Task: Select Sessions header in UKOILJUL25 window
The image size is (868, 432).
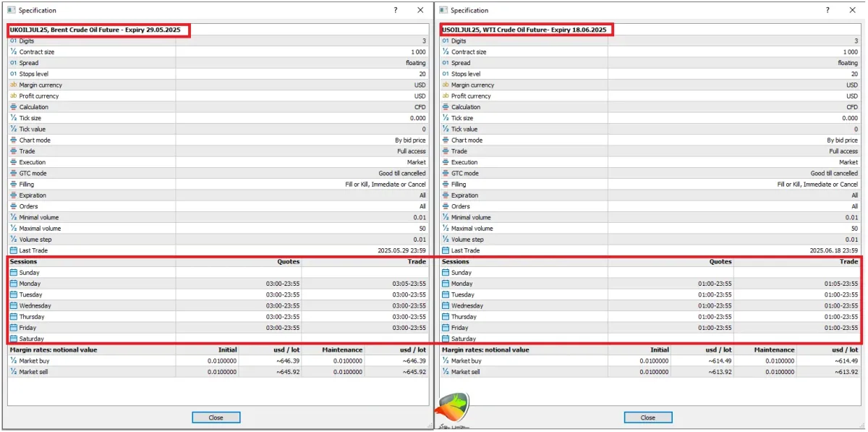Action: [23, 262]
